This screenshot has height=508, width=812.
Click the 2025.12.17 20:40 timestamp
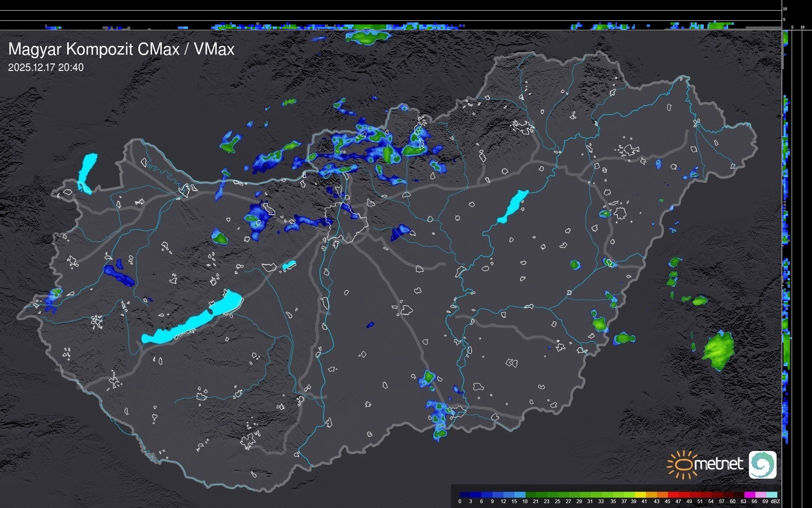click(x=46, y=68)
